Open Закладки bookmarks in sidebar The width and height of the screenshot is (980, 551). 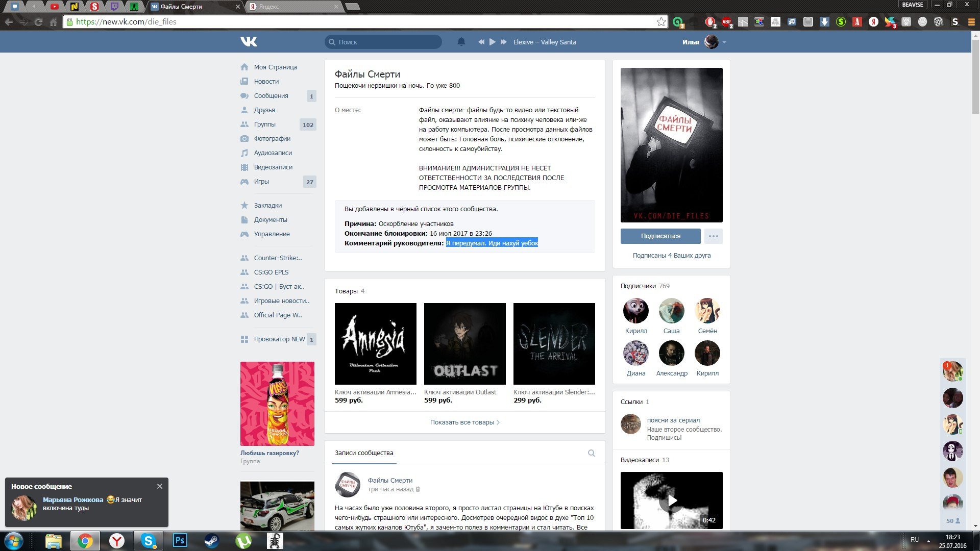(267, 205)
